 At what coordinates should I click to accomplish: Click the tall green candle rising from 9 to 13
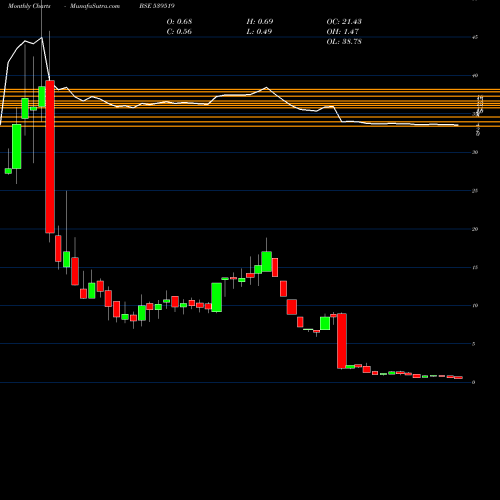[x=217, y=297]
